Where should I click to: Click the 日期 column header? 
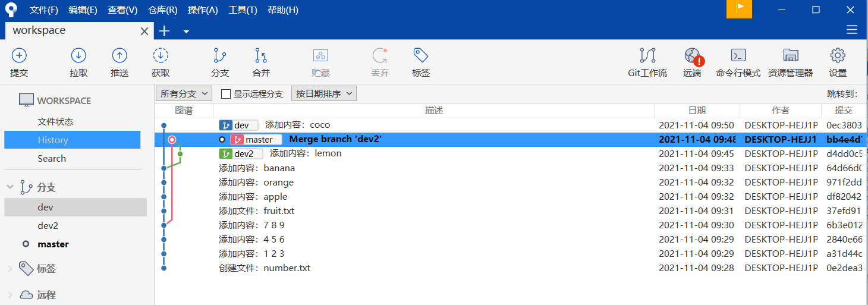(x=697, y=111)
